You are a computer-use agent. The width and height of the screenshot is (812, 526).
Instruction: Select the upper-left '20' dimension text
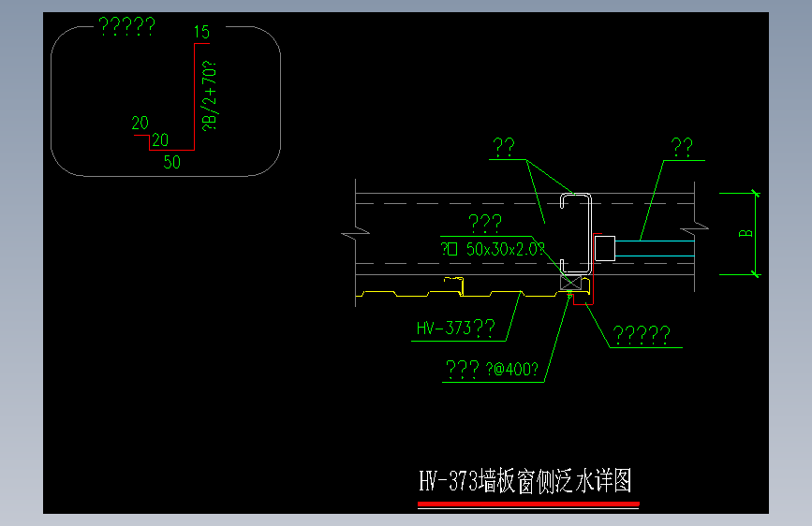140,124
